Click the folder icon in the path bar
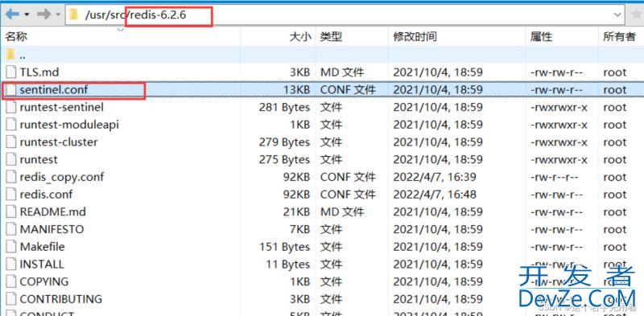The width and height of the screenshot is (644, 316). coord(74,14)
